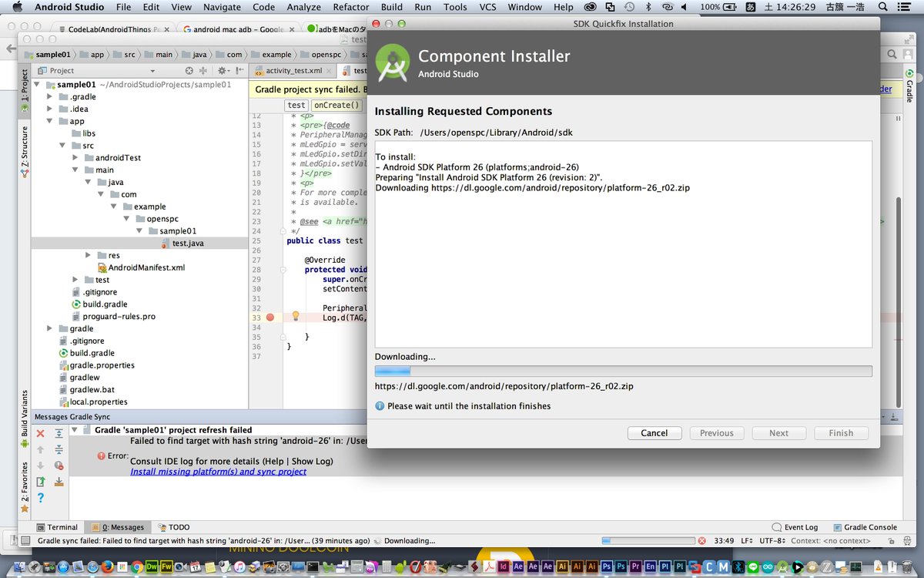Expand the .idea folder

pyautogui.click(x=50, y=109)
